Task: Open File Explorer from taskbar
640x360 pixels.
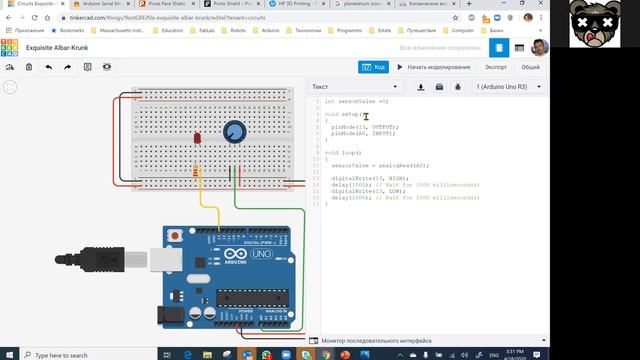Action: 207,355
